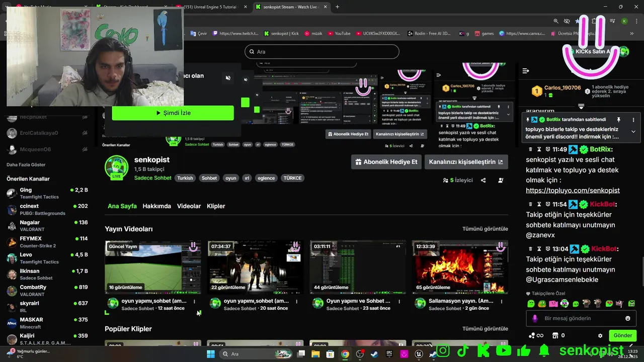The image size is (644, 362).
Task: Click the Unreal Engine taskbar icon
Action: pyautogui.click(x=419, y=354)
